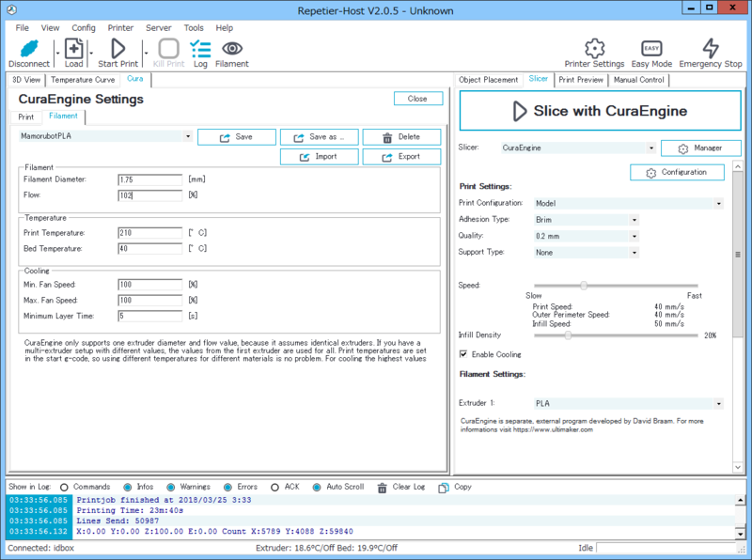Viewport: 752px width, 560px height.
Task: Switch to Print Preview tab
Action: pyautogui.click(x=581, y=80)
